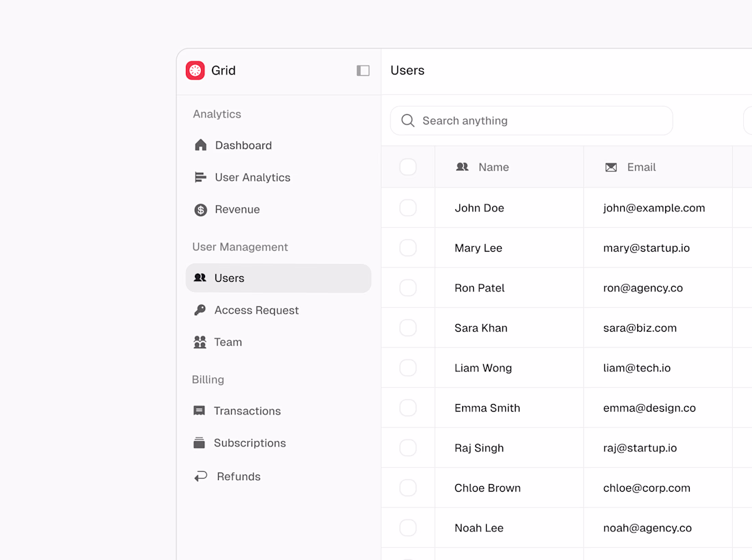The width and height of the screenshot is (752, 560).
Task: Navigate to Team
Action: (x=278, y=342)
